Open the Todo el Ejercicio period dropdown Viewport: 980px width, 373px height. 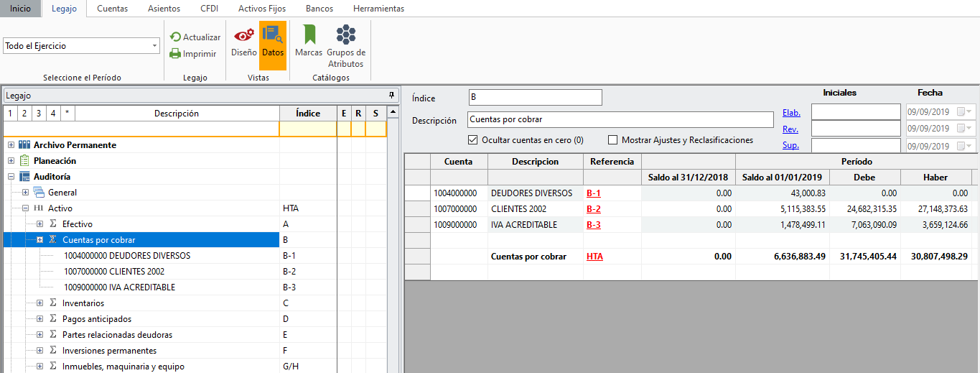point(155,46)
